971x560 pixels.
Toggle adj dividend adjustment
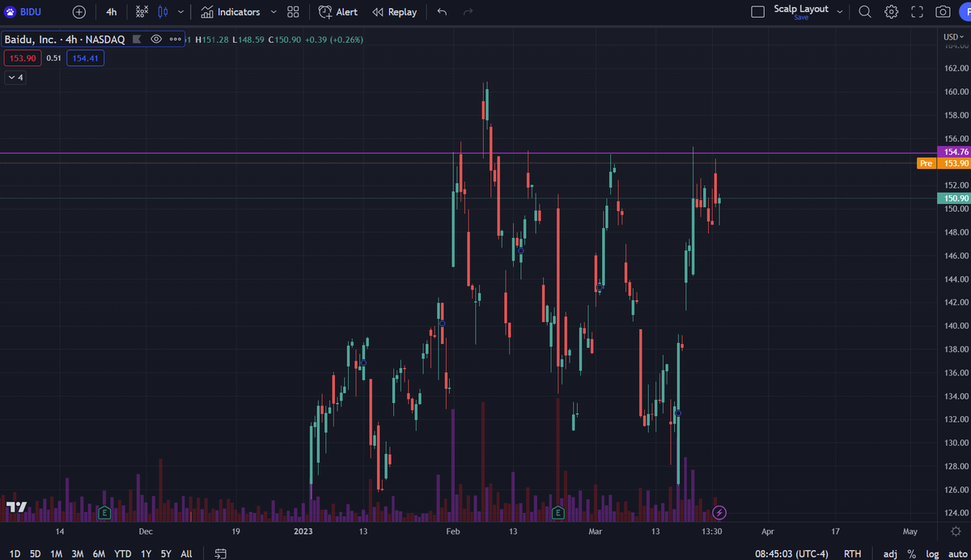(890, 554)
